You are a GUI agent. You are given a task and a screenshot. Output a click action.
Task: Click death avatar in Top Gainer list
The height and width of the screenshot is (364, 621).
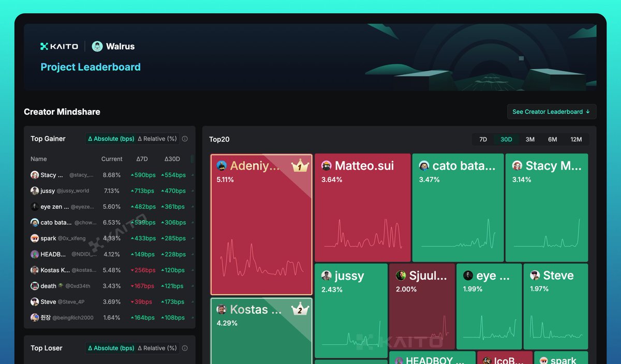[x=35, y=286]
